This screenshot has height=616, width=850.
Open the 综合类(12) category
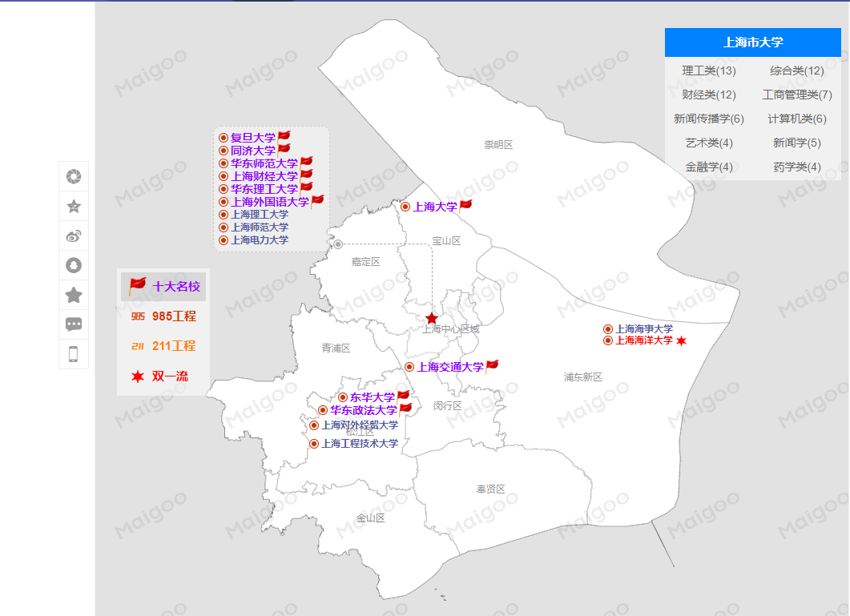tap(797, 70)
